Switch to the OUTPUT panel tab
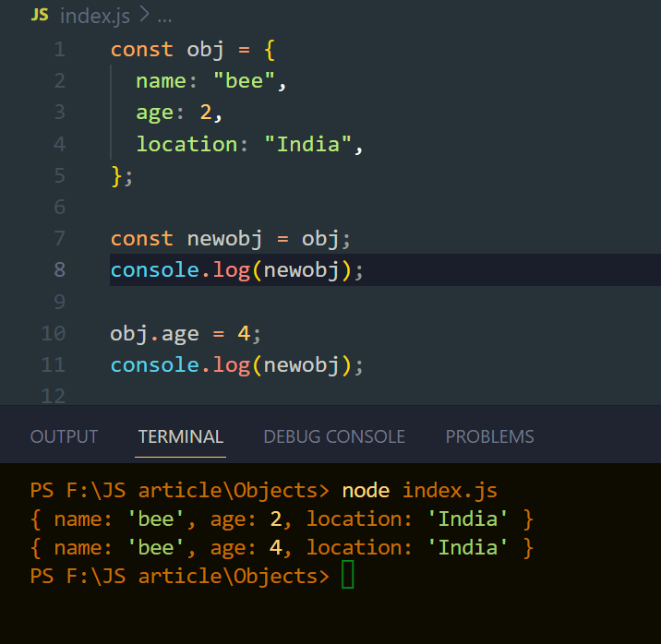 [x=64, y=436]
